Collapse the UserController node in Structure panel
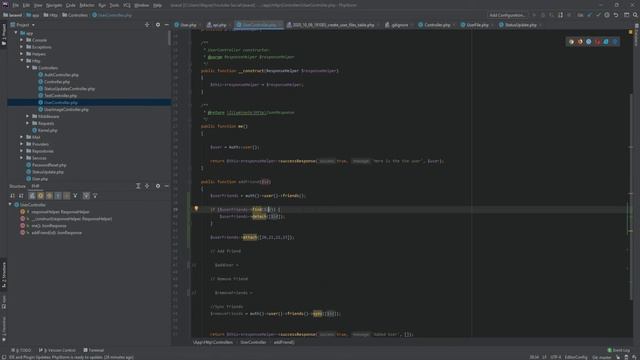Viewport: 640px width, 360px height. click(x=10, y=204)
